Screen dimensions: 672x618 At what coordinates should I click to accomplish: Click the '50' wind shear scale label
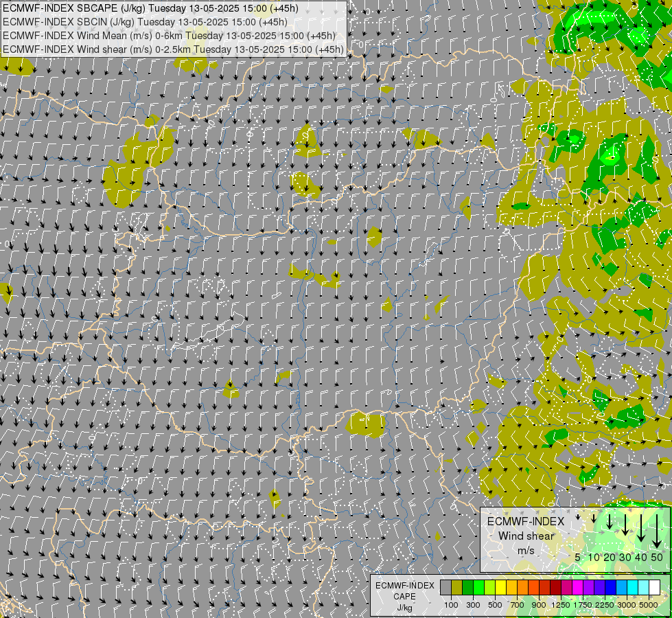click(x=657, y=557)
